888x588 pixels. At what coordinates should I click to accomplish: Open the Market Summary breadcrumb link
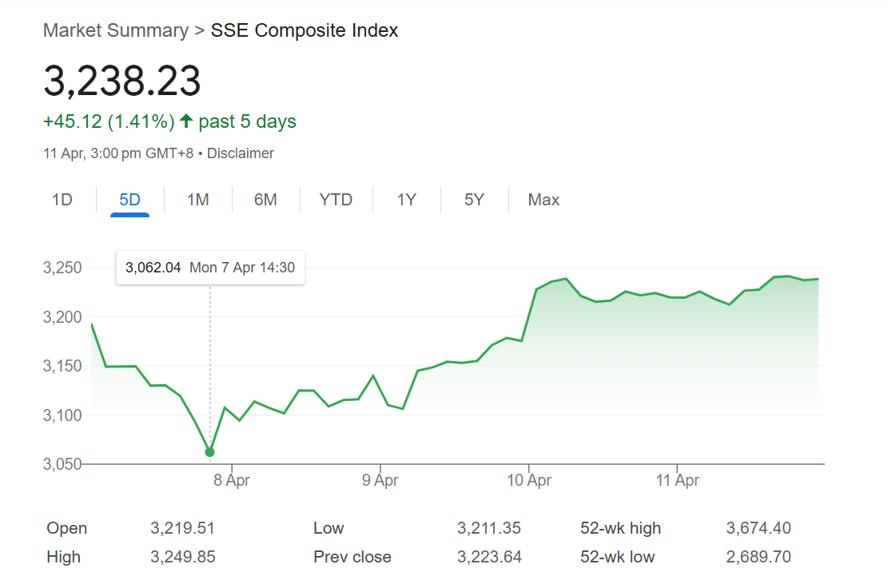coord(116,30)
